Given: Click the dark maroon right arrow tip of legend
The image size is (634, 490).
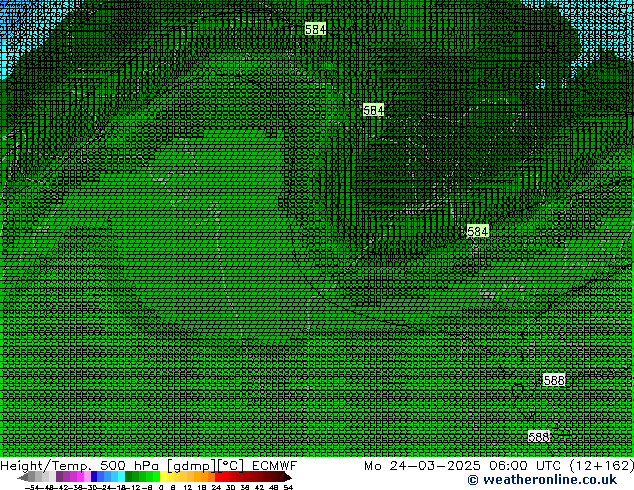Looking at the screenshot, I should pos(288,477).
